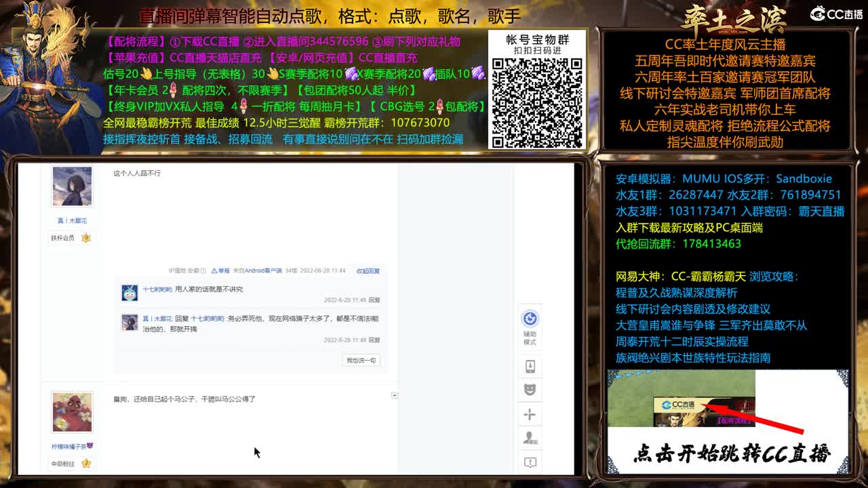Open dropdown arrow beside 臭狗 post

395,395
